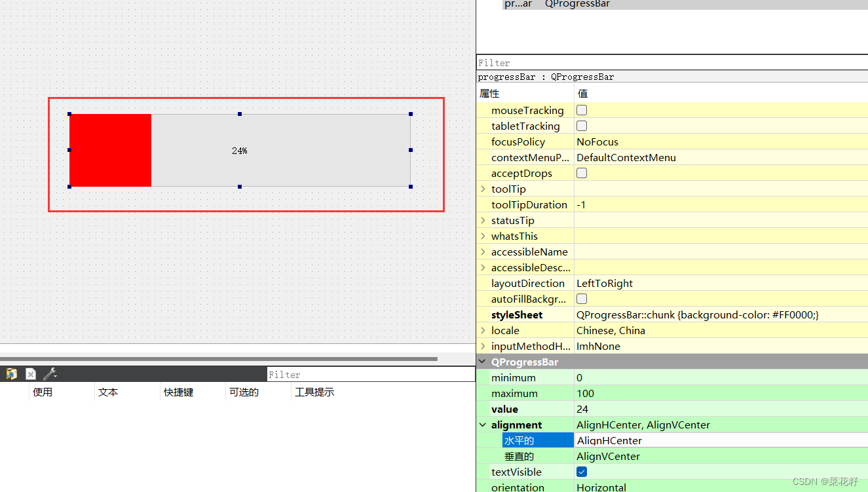Select the toolTipDuration property name
This screenshot has height=492, width=868.
[x=529, y=204]
